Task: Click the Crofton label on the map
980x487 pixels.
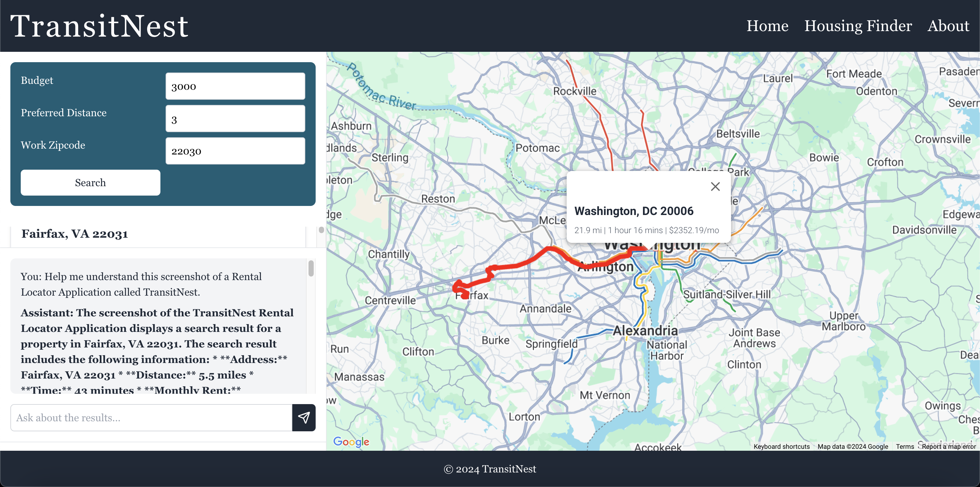Action: [x=885, y=162]
